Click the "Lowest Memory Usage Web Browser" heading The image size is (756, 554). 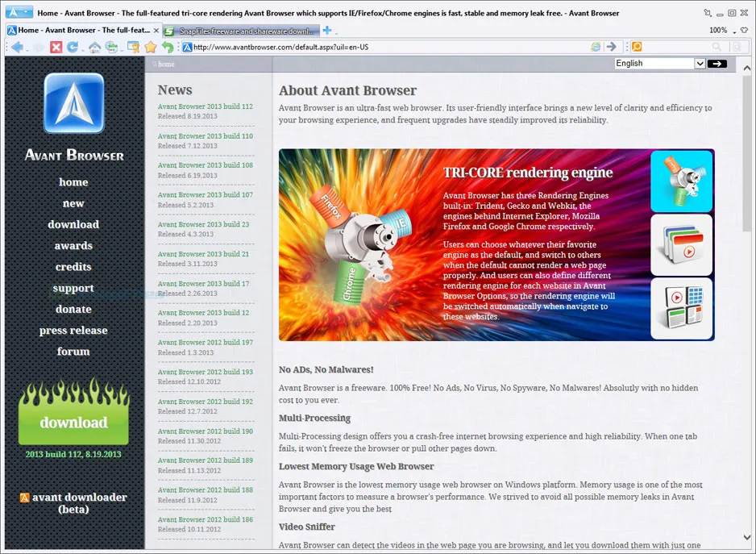coord(356,466)
